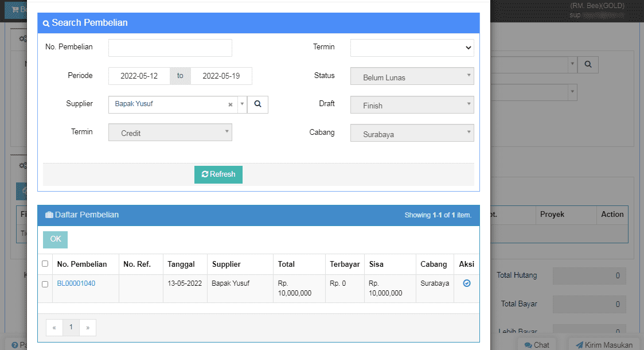The width and height of the screenshot is (644, 350).
Task: Click the period end date 2022-05-19
Action: point(221,76)
